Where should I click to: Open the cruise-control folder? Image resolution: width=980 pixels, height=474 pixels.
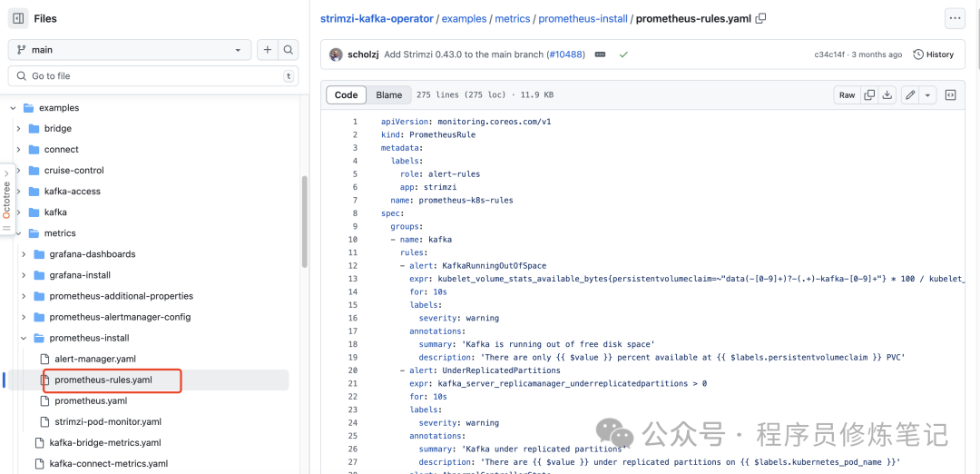(x=73, y=170)
